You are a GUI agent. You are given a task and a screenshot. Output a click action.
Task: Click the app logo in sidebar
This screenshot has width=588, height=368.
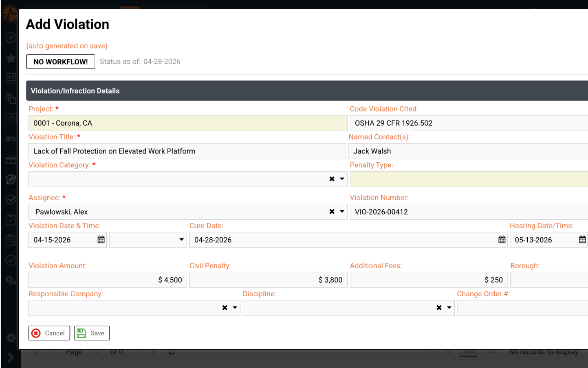click(x=10, y=14)
